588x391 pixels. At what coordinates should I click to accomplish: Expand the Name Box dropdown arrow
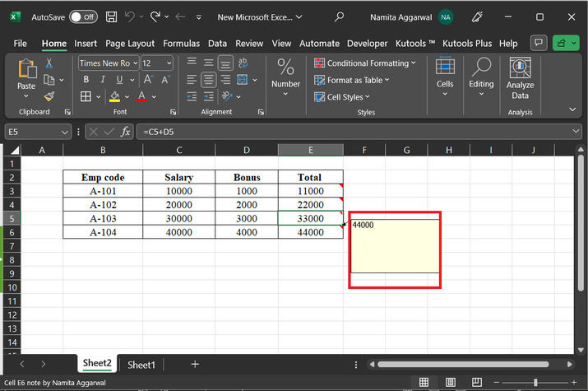65,132
